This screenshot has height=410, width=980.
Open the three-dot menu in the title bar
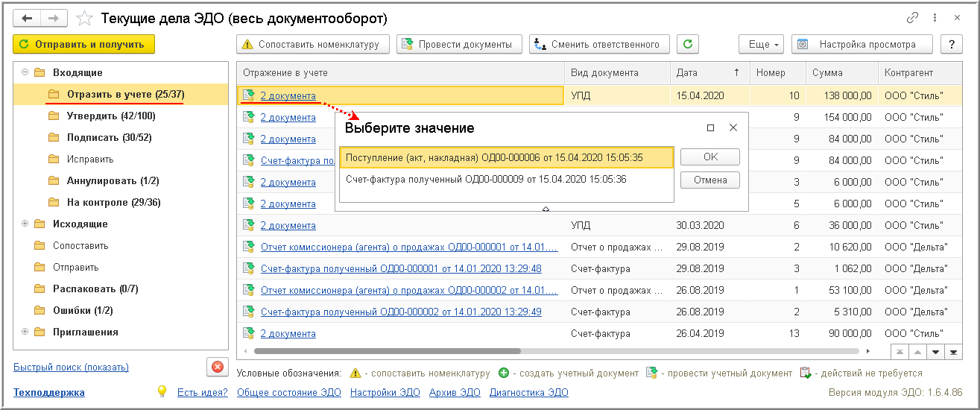tap(936, 18)
